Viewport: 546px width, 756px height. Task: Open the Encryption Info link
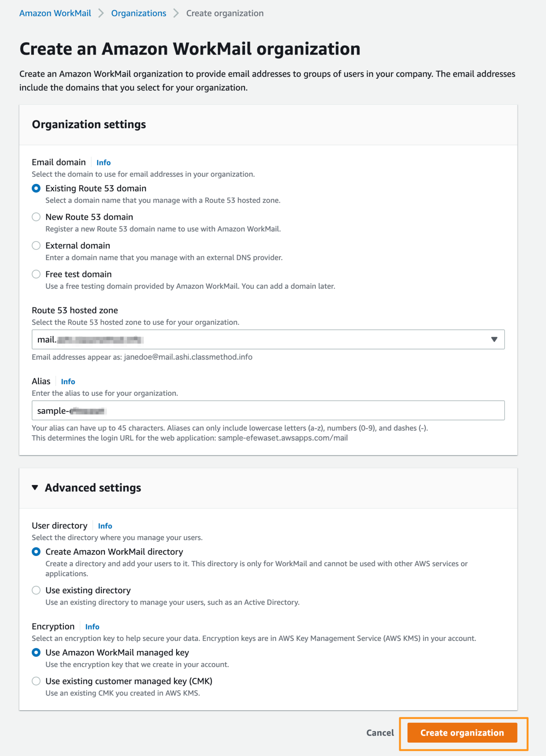point(92,626)
